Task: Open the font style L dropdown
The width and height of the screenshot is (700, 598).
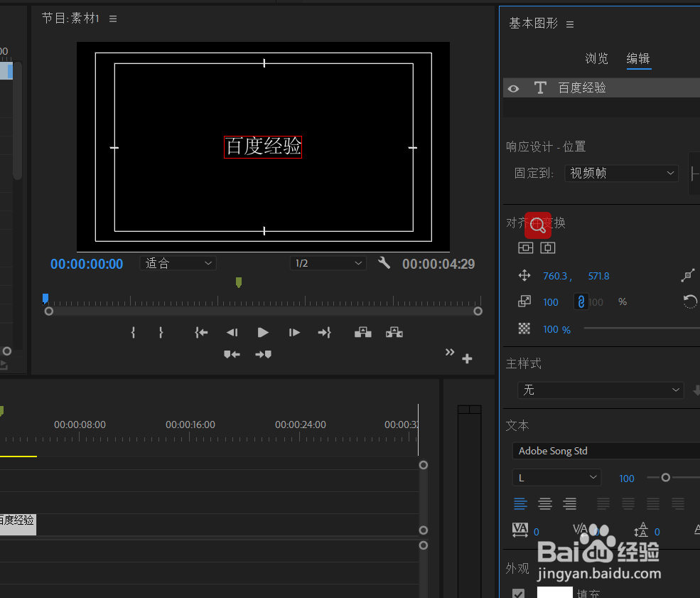Action: point(556,477)
